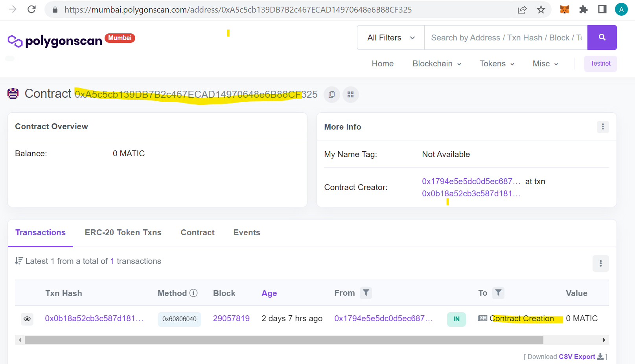The image size is (635, 364).
Task: Click the contract blockie icon beside title
Action: pos(13,93)
